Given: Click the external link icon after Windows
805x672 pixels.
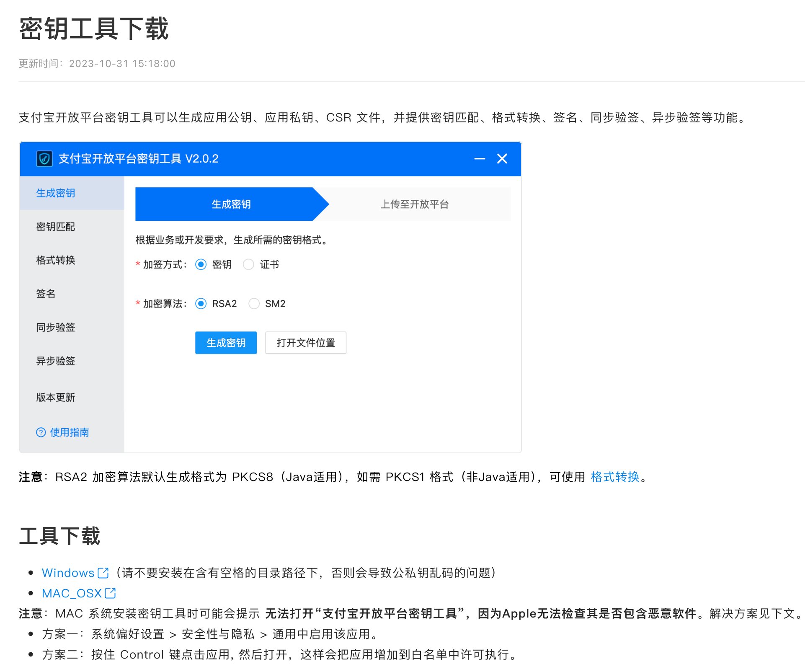Looking at the screenshot, I should coord(103,573).
